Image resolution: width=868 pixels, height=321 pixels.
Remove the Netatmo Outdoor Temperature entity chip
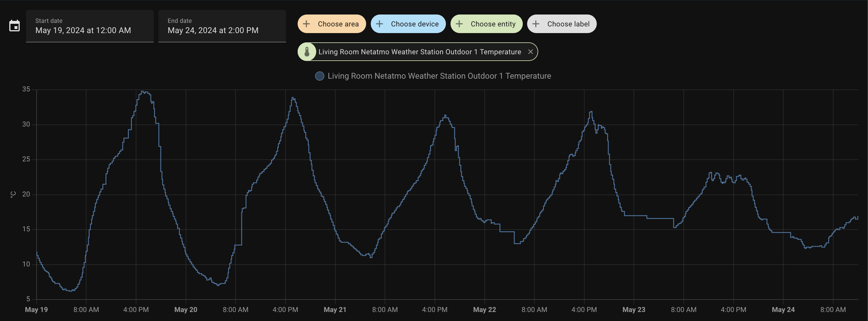[x=530, y=52]
